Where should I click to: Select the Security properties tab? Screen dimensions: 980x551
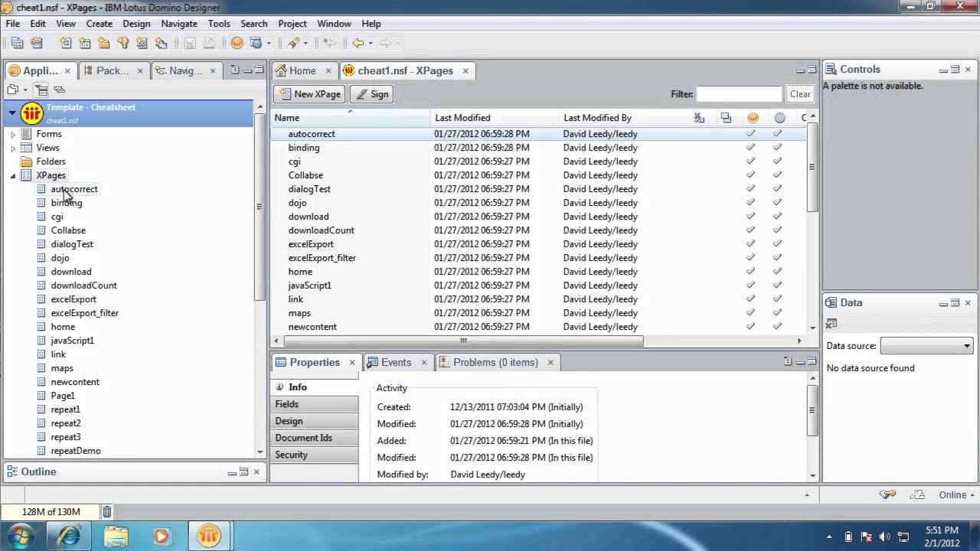[316, 455]
